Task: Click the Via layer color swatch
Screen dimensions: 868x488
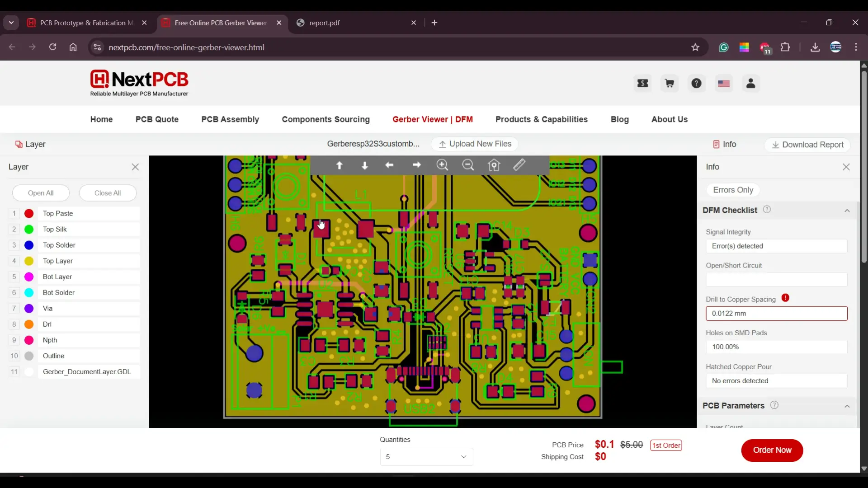Action: [28, 308]
